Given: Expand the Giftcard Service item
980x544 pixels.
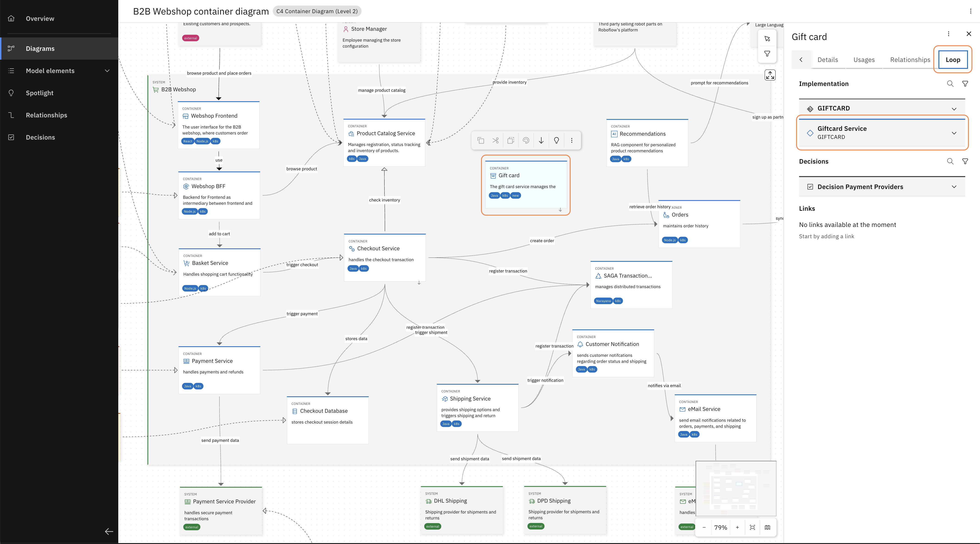Looking at the screenshot, I should pos(882,133).
